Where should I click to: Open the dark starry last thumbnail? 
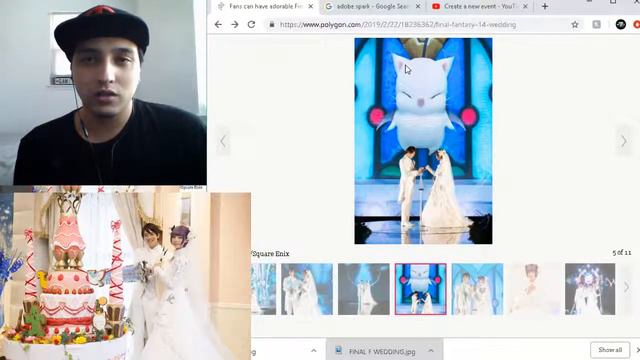[590, 289]
